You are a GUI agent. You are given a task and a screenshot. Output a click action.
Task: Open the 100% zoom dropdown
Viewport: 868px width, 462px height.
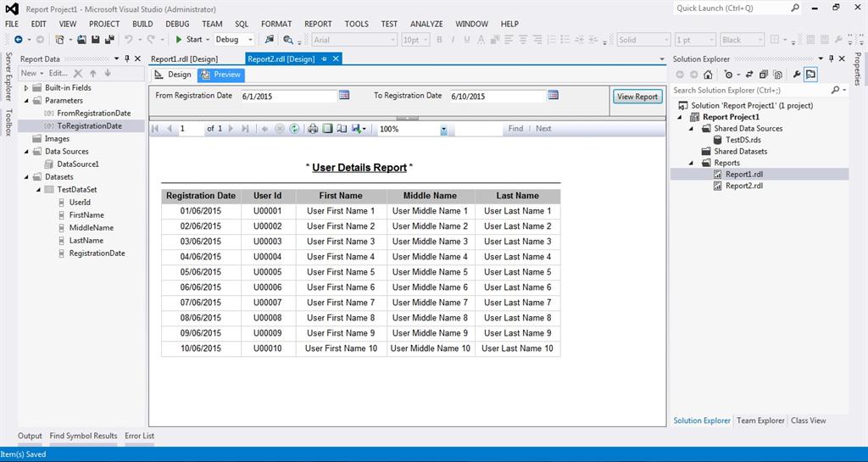(443, 130)
